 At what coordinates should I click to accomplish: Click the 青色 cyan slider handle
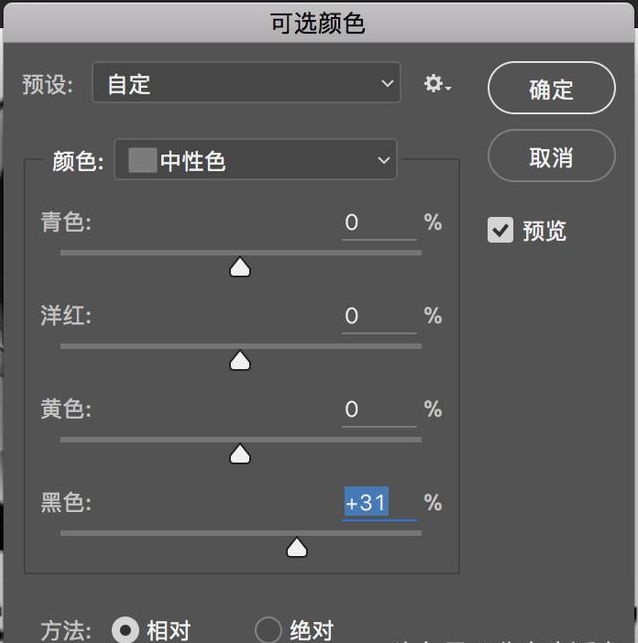[x=240, y=267]
